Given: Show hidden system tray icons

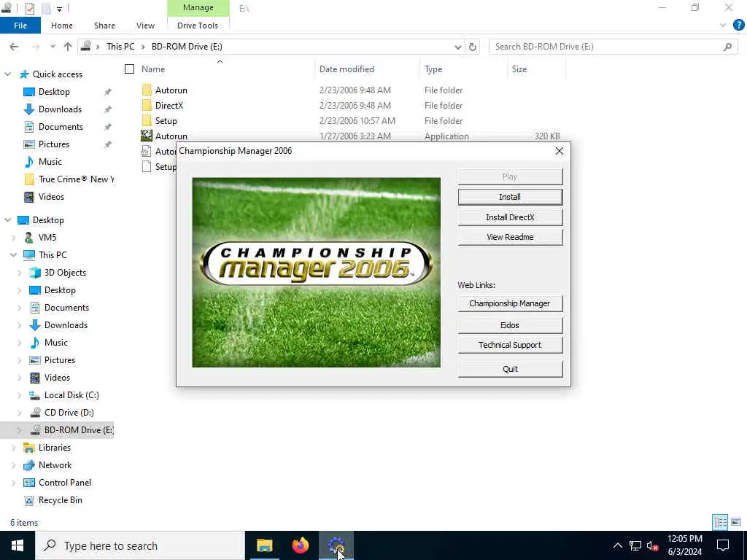Looking at the screenshot, I should point(617,545).
